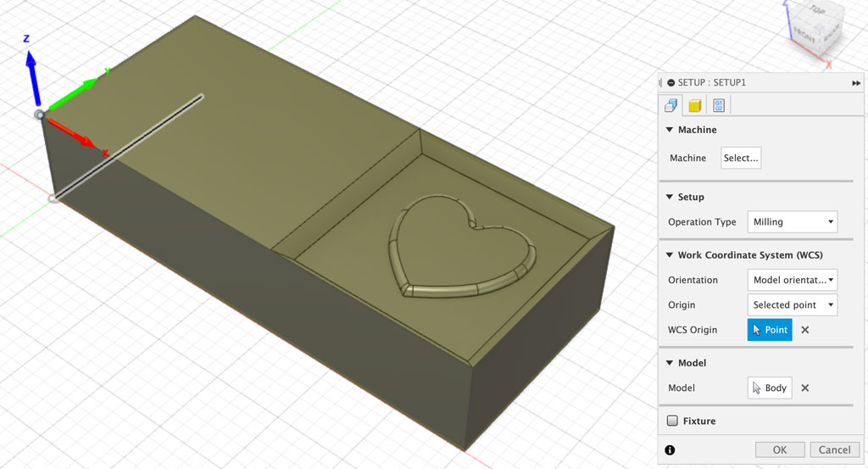Clear the Model body selection
868x469 pixels.
click(805, 388)
